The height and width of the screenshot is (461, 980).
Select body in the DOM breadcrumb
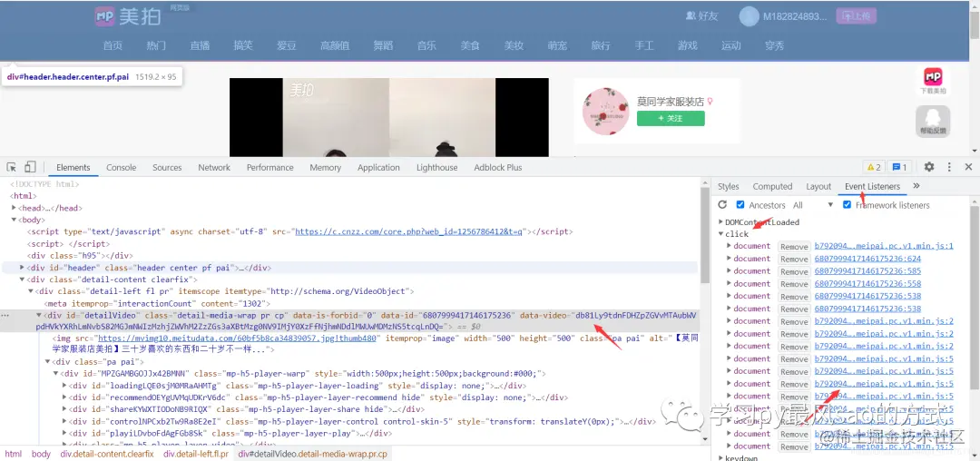click(x=41, y=454)
